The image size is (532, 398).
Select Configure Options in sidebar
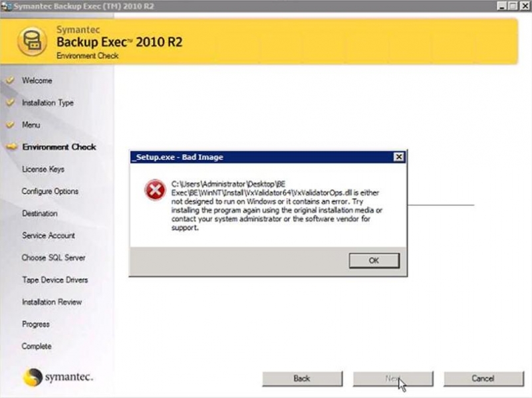click(50, 191)
